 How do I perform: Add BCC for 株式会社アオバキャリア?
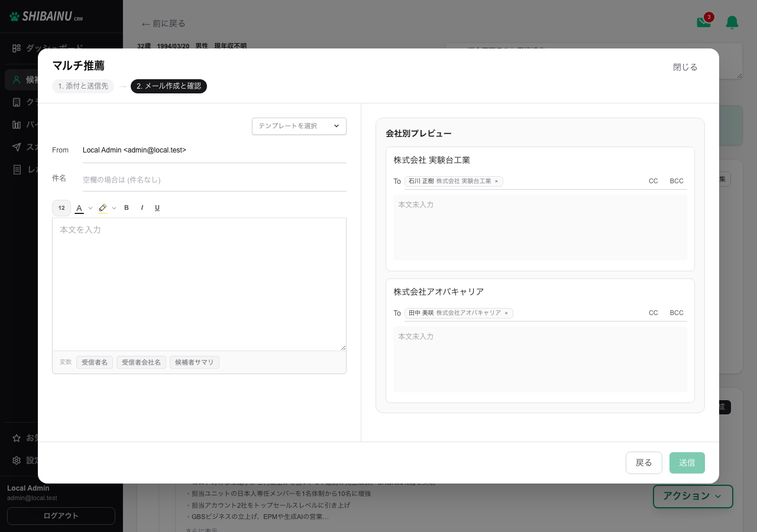tap(677, 313)
